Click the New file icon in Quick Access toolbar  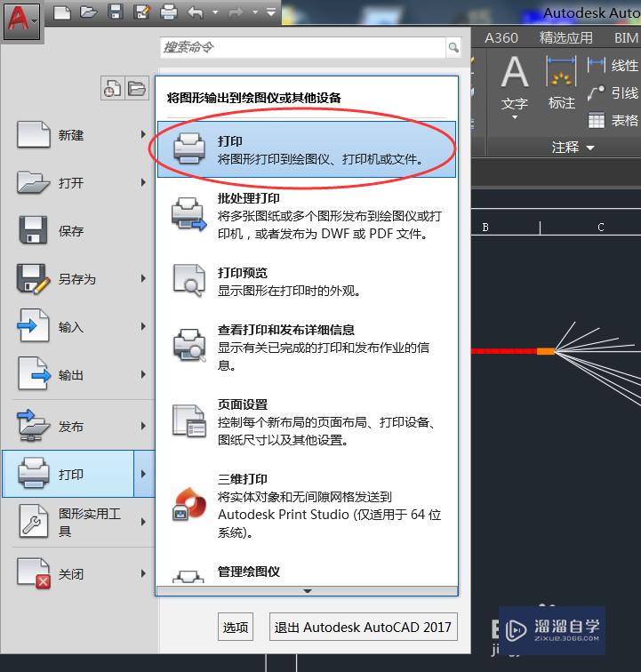(62, 12)
